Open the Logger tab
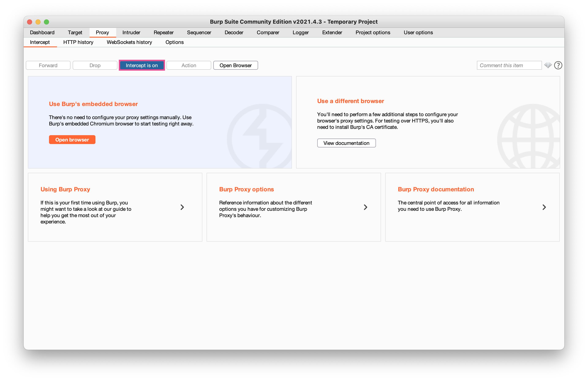Image resolution: width=588 pixels, height=381 pixels. 300,32
